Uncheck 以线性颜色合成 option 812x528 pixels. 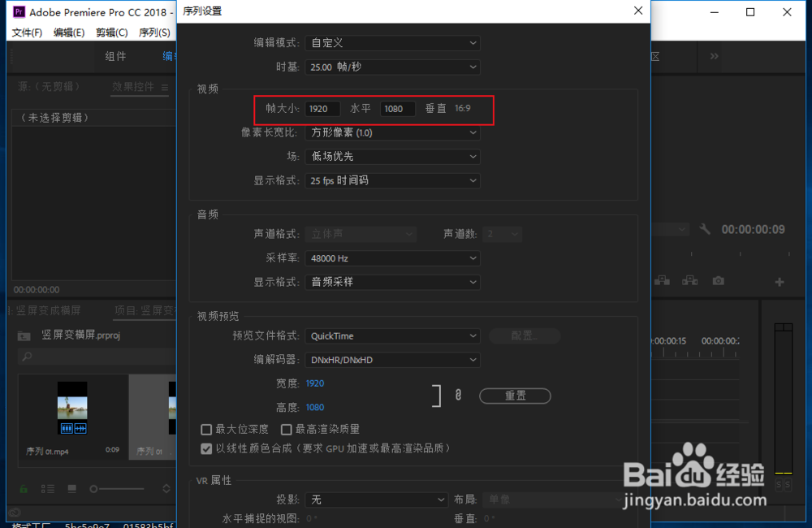[x=206, y=448]
